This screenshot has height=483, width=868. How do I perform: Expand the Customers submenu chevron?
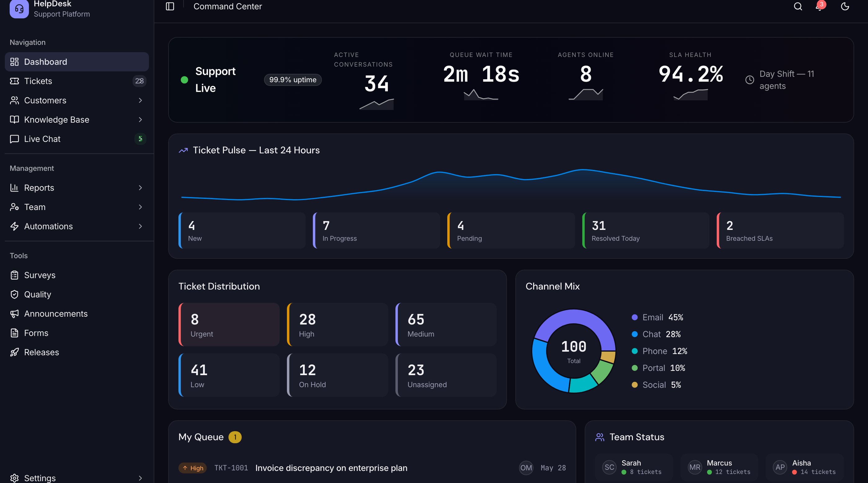(140, 100)
